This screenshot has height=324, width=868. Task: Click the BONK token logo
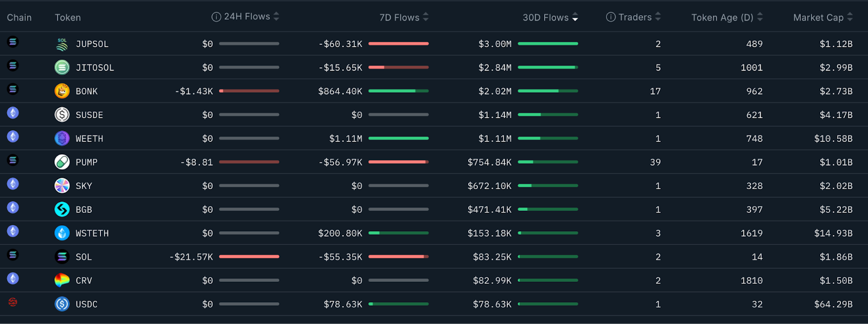pos(62,91)
